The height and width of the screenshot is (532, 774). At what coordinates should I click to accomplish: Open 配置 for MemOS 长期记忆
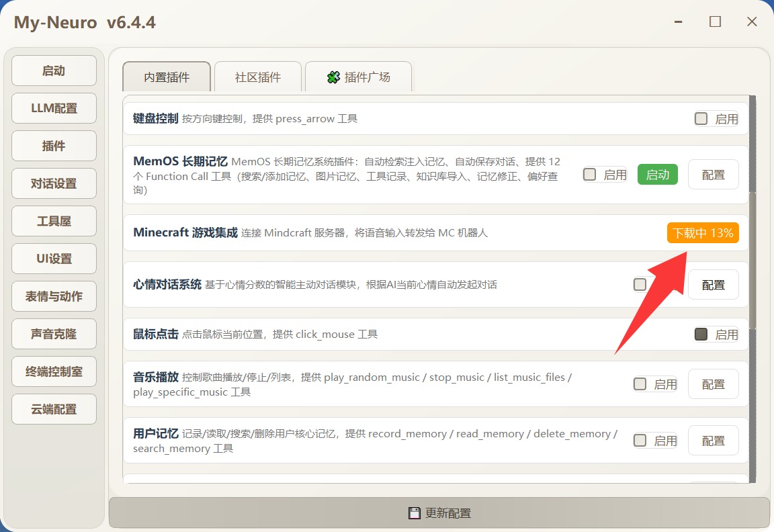[713, 175]
